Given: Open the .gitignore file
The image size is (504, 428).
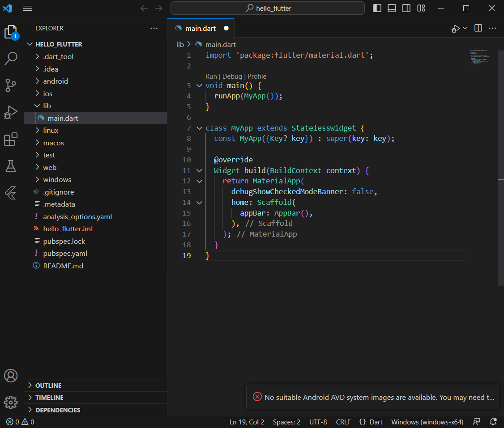Looking at the screenshot, I should pyautogui.click(x=95, y=192).
